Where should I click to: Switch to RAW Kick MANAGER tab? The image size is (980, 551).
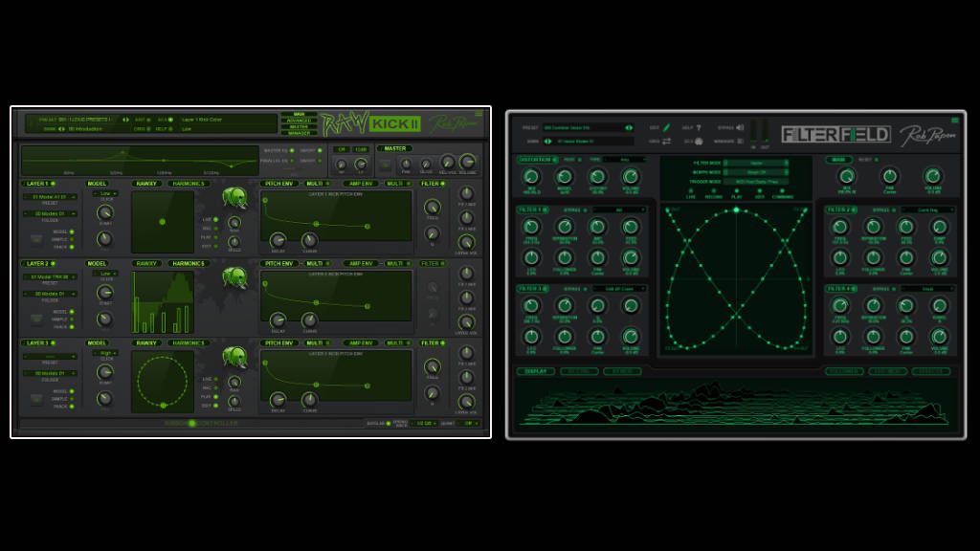299,133
